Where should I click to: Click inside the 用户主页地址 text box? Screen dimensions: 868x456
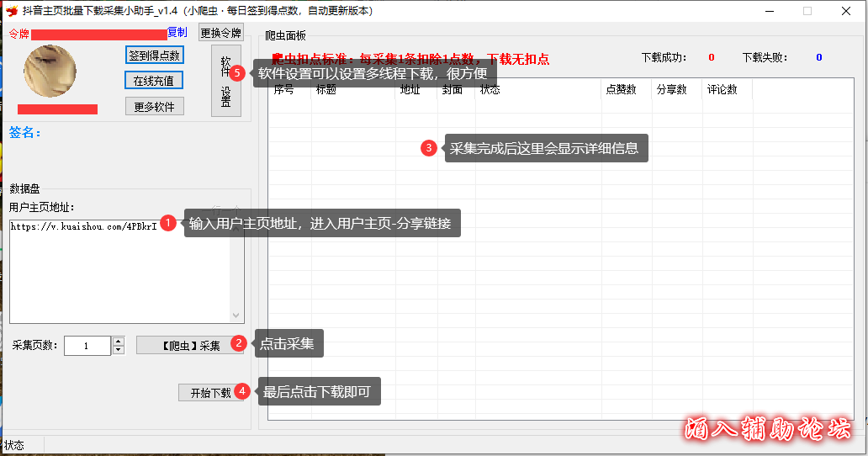(x=118, y=269)
